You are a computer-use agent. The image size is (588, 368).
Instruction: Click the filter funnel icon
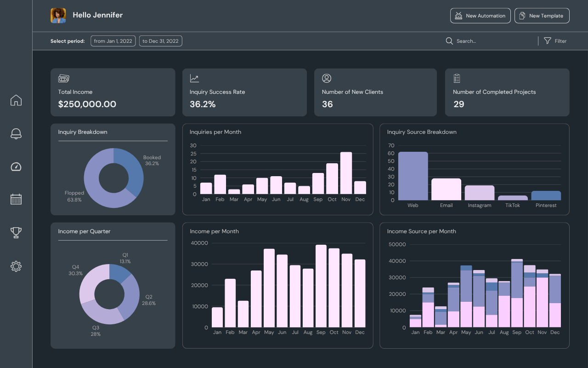click(x=548, y=41)
